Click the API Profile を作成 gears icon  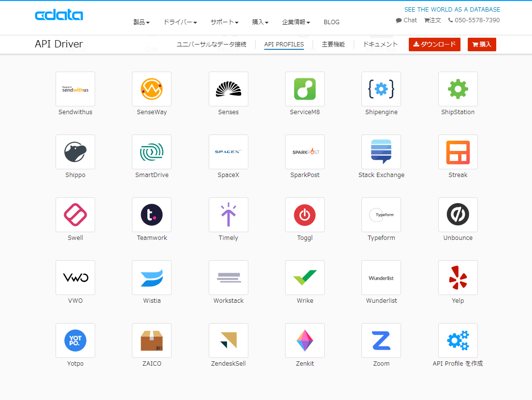pyautogui.click(x=458, y=340)
